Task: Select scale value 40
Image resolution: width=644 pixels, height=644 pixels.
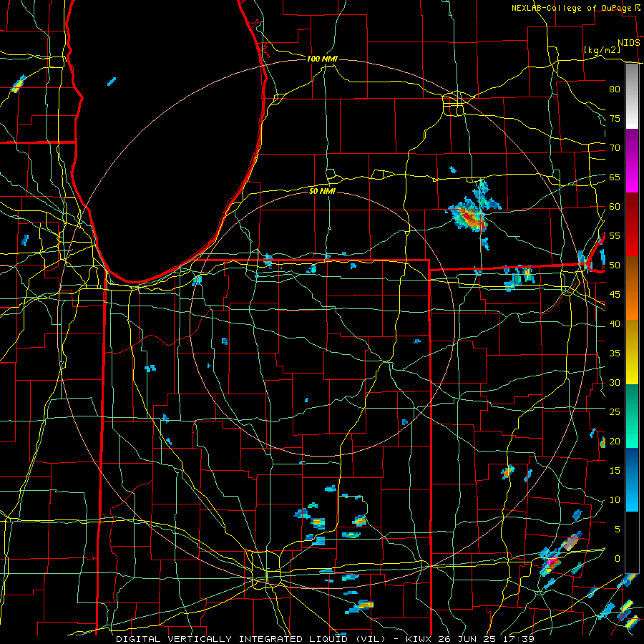Action: [x=615, y=324]
